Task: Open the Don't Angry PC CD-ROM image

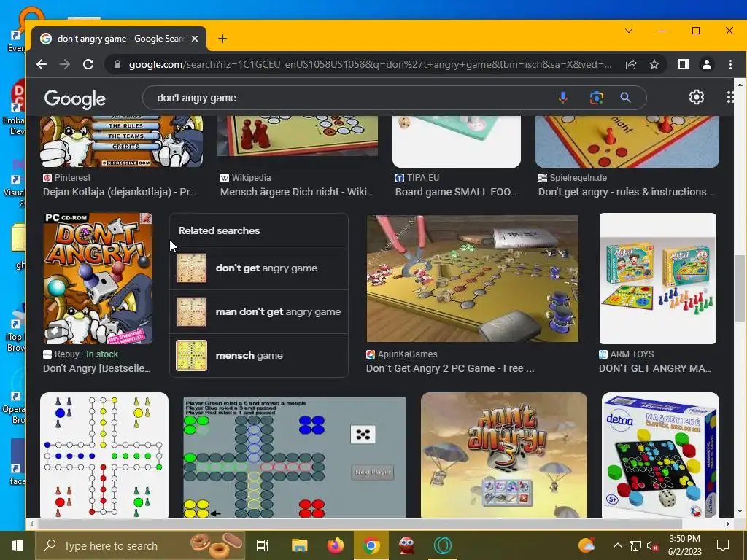Action: [x=98, y=279]
